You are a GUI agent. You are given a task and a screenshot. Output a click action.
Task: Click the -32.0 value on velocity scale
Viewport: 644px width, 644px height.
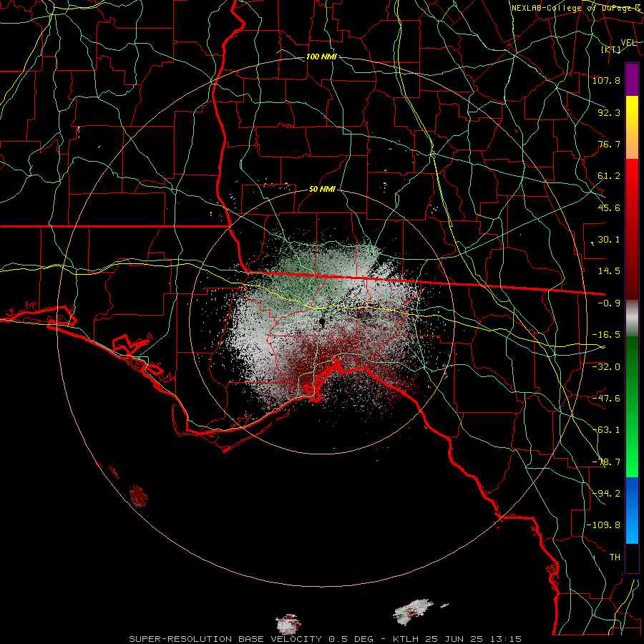tap(606, 366)
